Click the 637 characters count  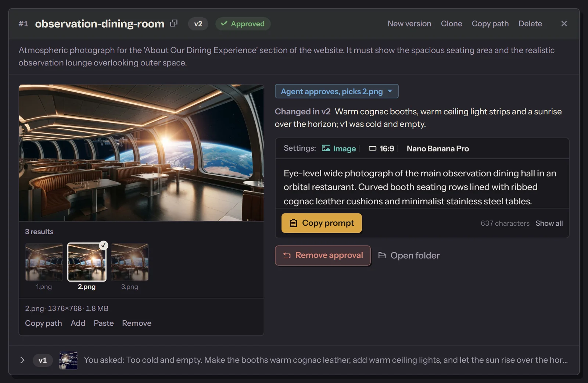point(505,223)
